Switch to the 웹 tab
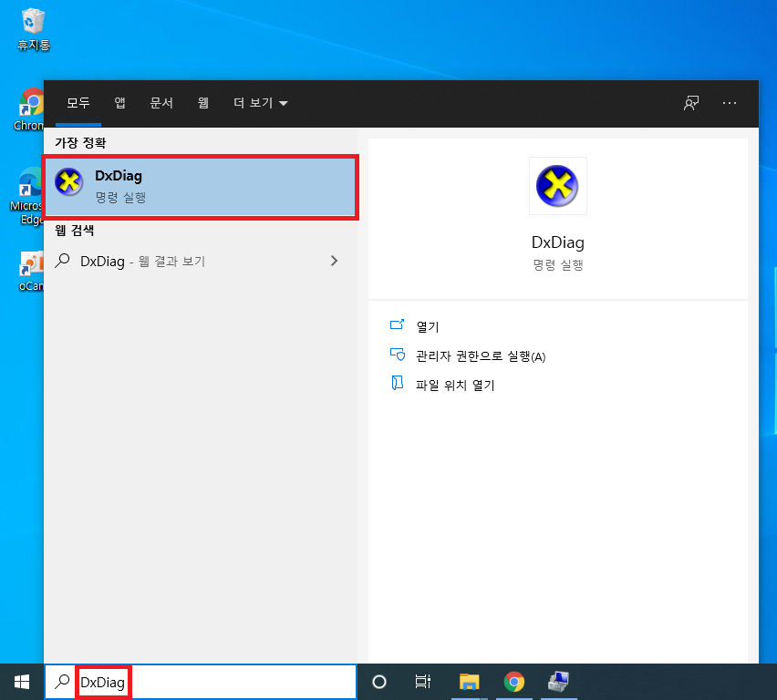Screen dimensions: 777x700 [203, 103]
